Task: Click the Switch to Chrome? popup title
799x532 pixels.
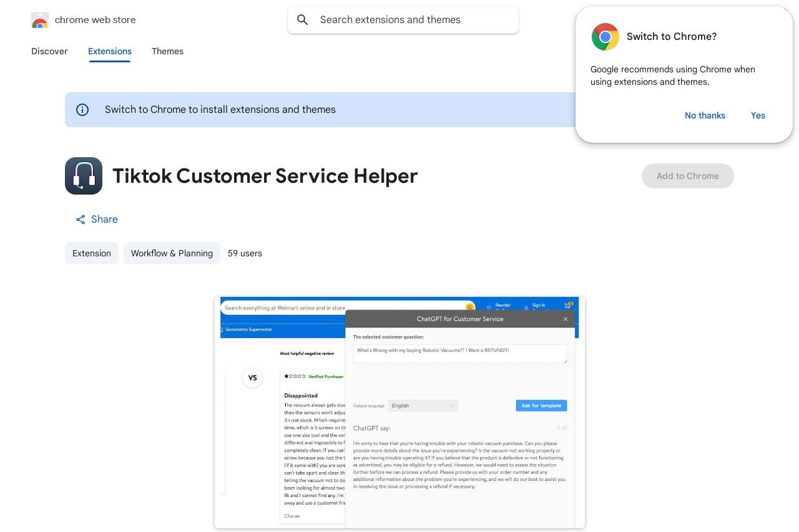Action: [672, 37]
